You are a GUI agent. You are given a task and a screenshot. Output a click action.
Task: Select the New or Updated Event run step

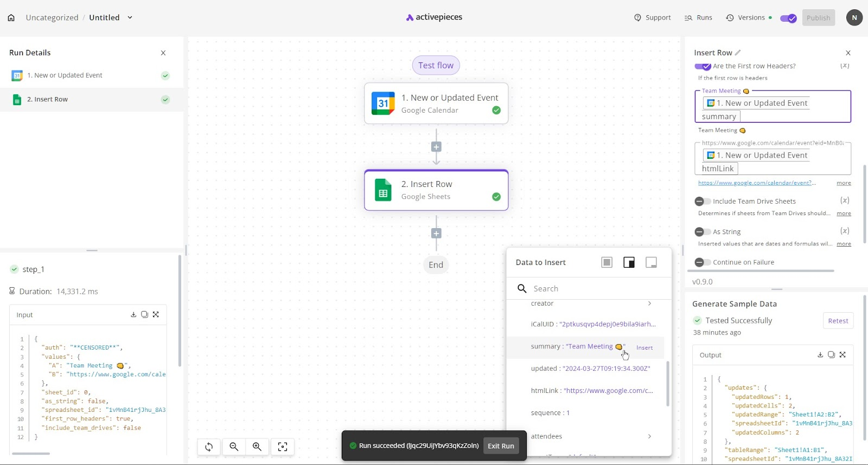point(92,75)
